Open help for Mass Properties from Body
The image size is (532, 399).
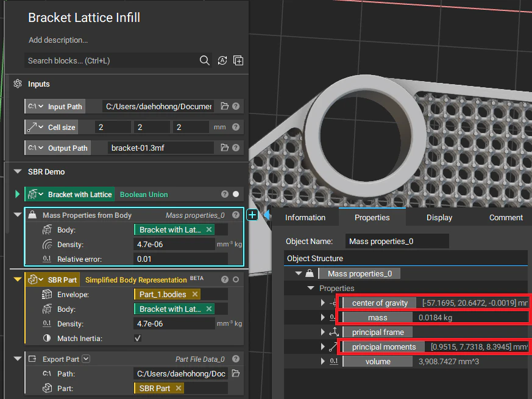236,215
